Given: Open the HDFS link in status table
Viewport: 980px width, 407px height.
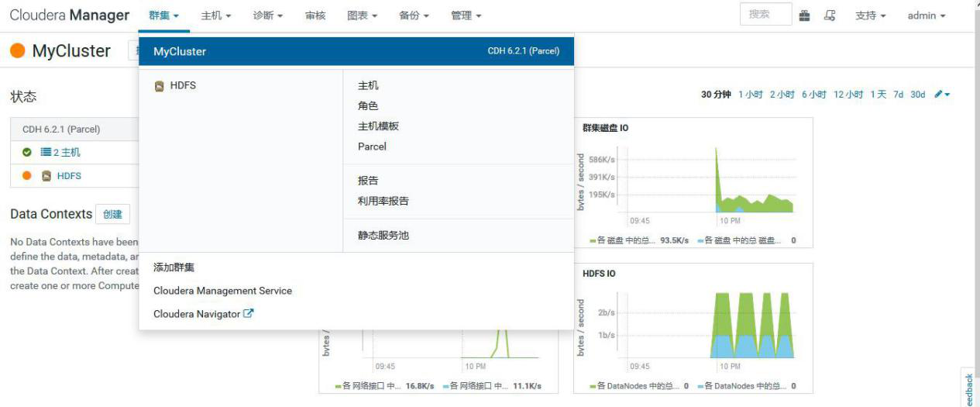Looking at the screenshot, I should [x=69, y=176].
